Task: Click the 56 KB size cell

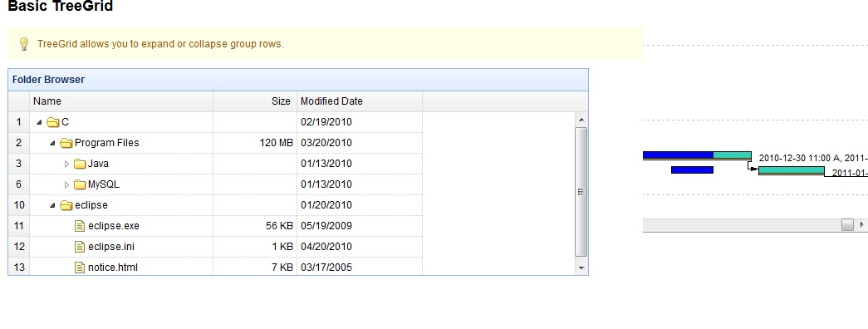Action: click(x=255, y=226)
